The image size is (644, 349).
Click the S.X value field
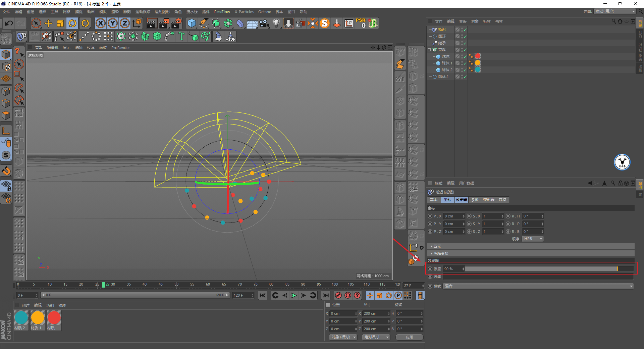click(x=492, y=216)
